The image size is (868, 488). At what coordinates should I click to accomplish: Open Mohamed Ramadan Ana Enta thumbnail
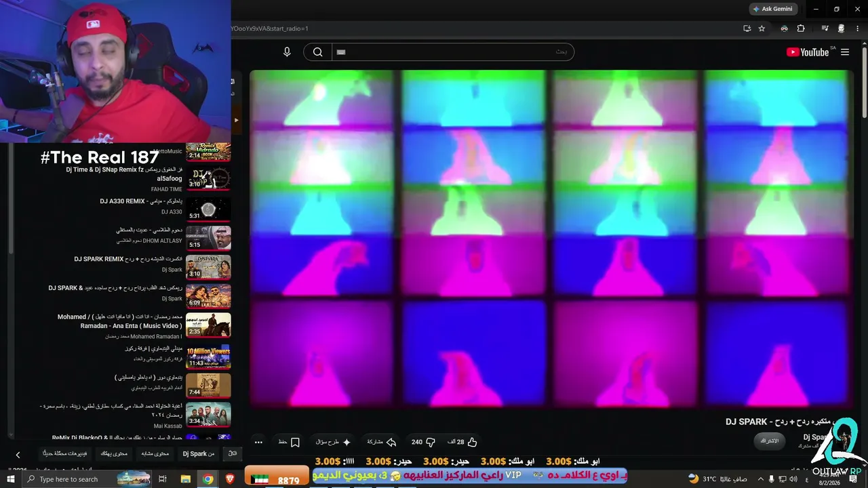pyautogui.click(x=208, y=325)
